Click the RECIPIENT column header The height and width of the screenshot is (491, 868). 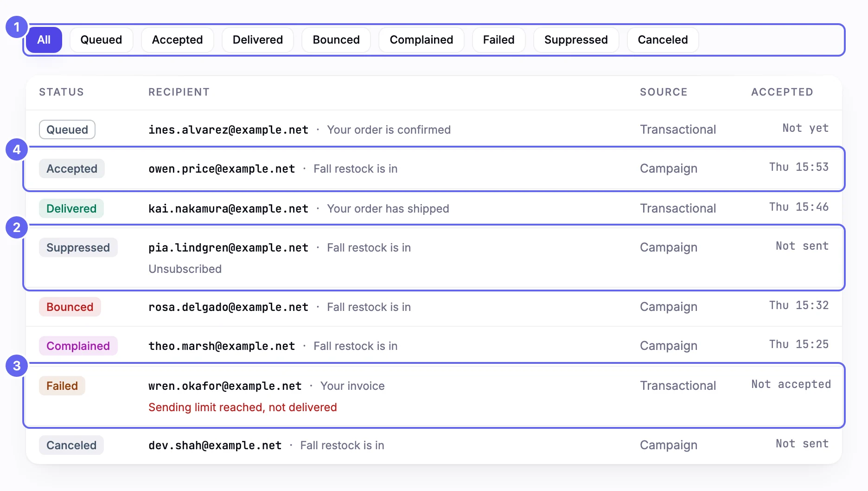[x=179, y=92]
